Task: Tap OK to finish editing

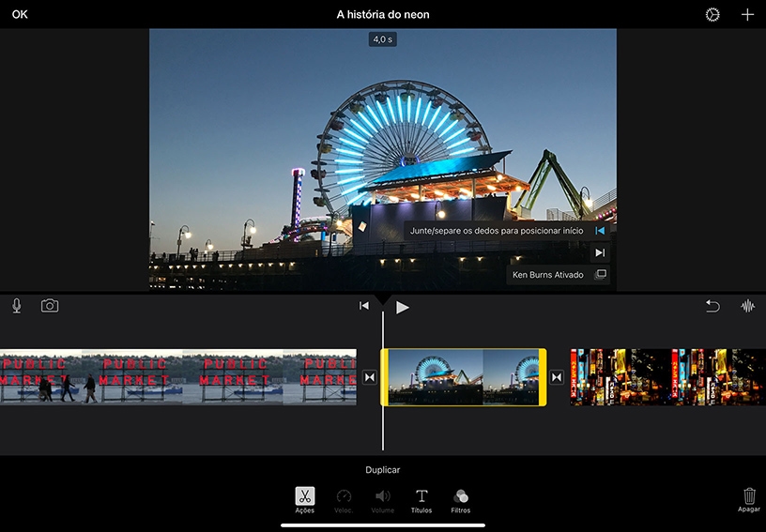Action: 20,15
